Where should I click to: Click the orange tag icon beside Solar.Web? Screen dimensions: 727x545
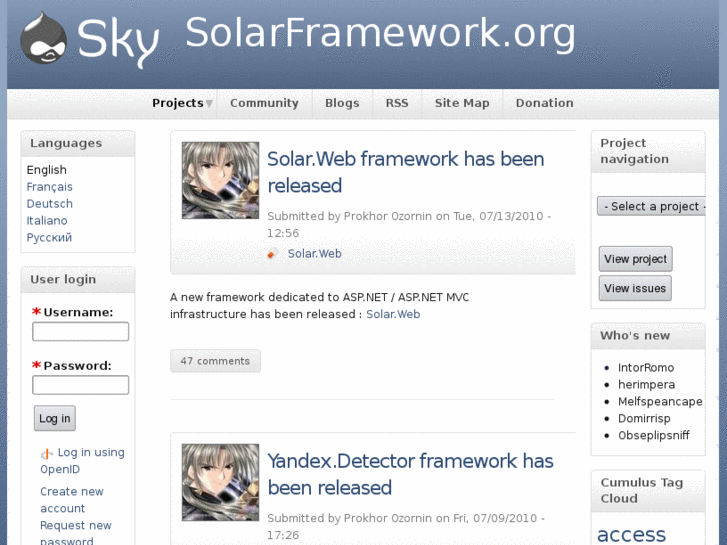(x=273, y=254)
